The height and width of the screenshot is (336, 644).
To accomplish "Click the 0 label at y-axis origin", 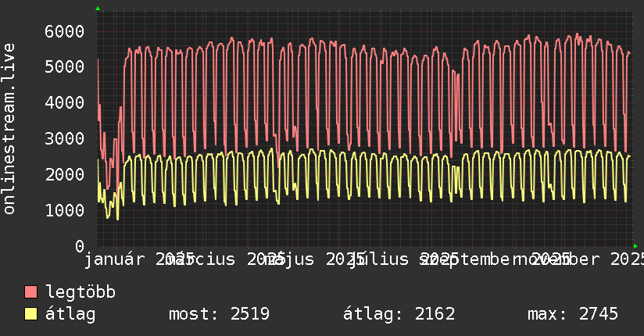I will pyautogui.click(x=79, y=246).
